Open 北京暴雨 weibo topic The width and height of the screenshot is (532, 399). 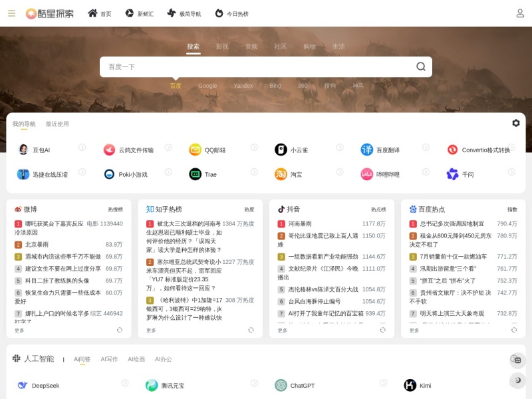pyautogui.click(x=37, y=244)
